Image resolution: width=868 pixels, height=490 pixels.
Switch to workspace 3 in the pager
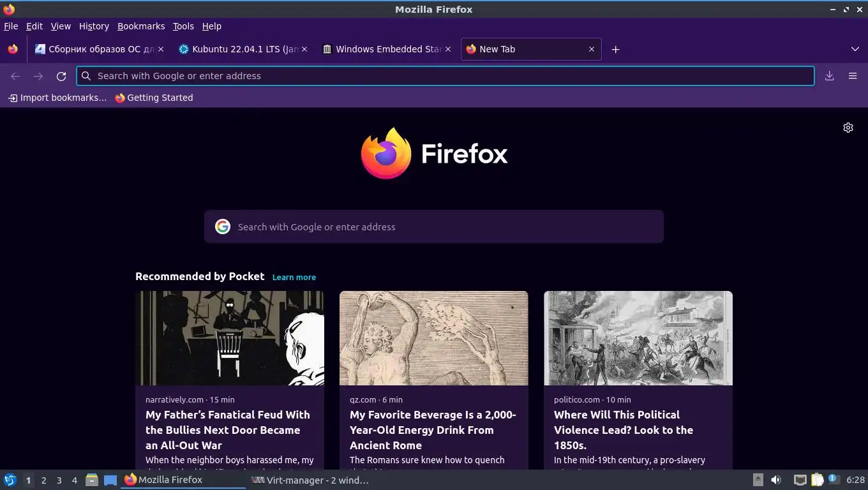pos(59,480)
